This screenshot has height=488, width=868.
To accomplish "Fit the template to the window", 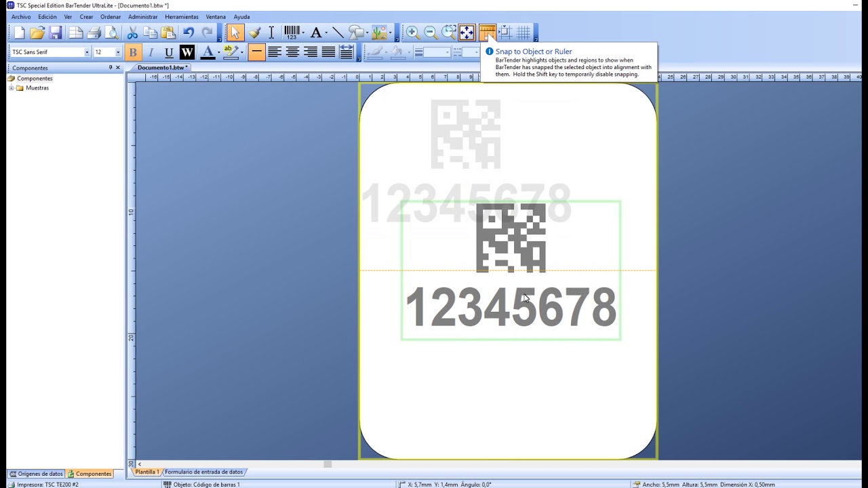I will click(x=467, y=33).
